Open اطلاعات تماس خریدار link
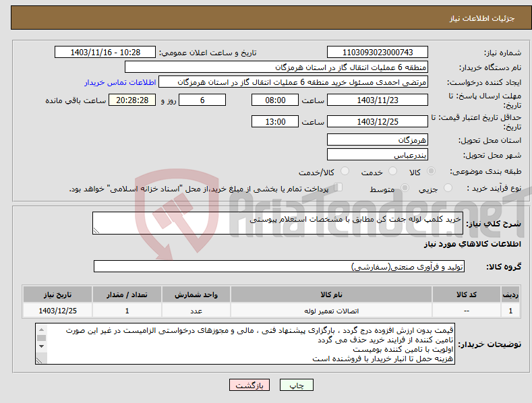The height and width of the screenshot is (403, 532). (x=120, y=82)
